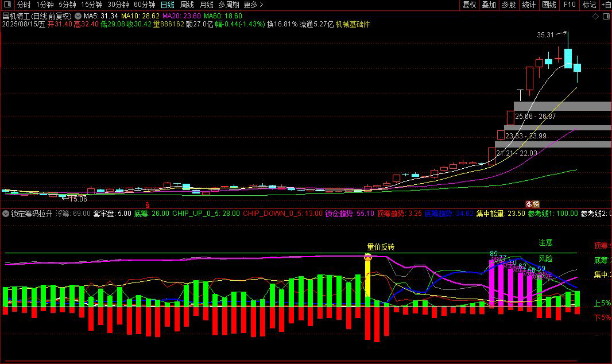Select the 30分钟 period tab
Screen dimensions: 612x364
(x=118, y=5)
